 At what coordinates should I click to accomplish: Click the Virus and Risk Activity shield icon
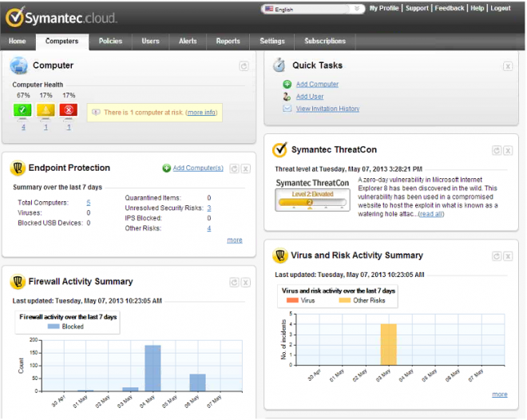tap(280, 256)
